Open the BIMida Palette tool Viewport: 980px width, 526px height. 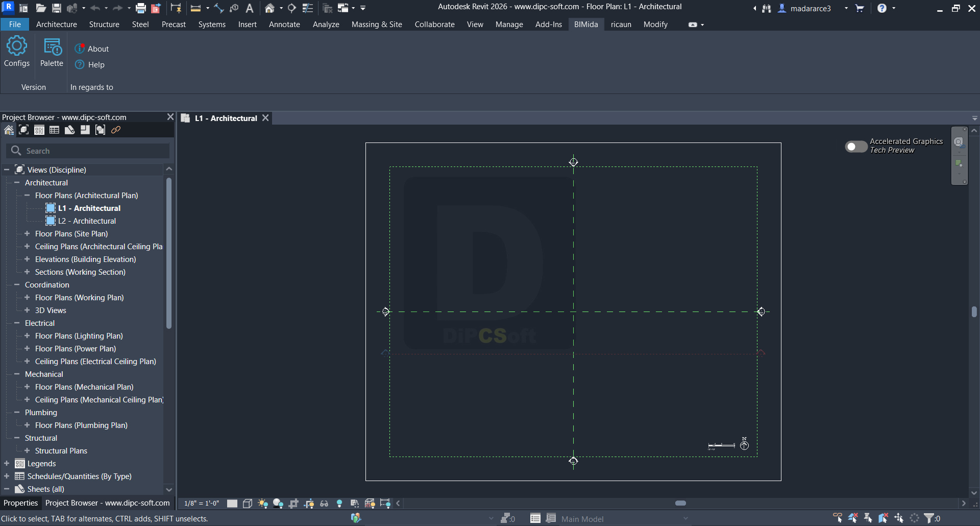click(x=52, y=52)
